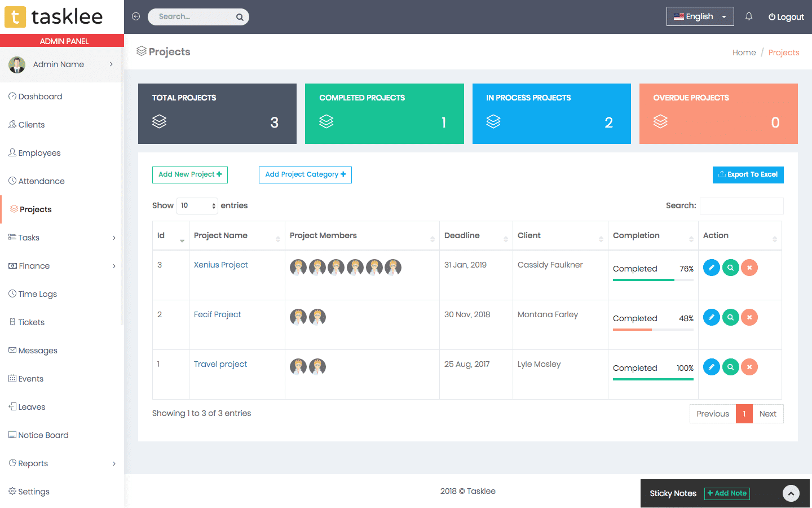View Fecif Project details via magnifier icon
Viewport: 812px width, 508px height.
tap(730, 317)
